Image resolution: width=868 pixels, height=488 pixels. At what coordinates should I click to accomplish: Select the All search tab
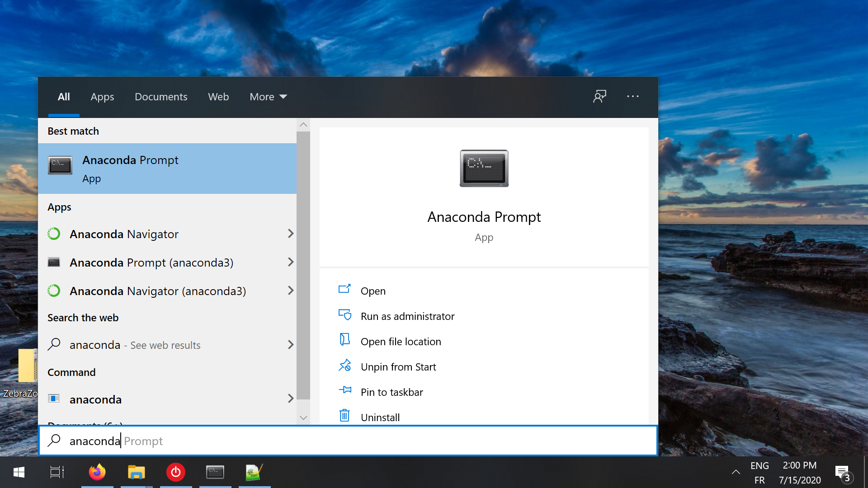pos(64,97)
